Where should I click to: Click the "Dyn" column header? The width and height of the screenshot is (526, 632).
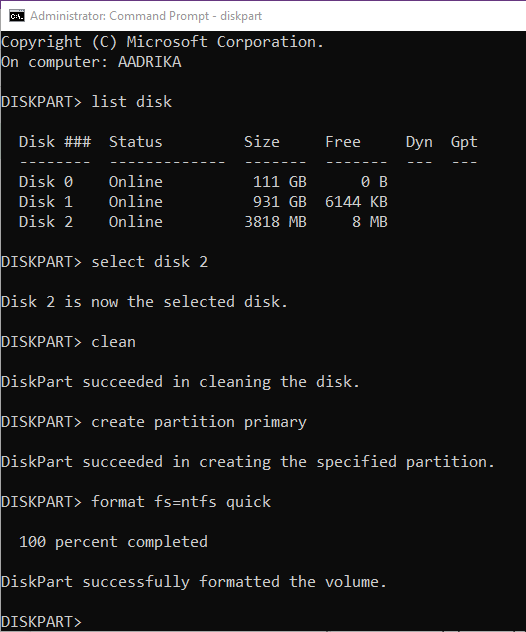[419, 142]
